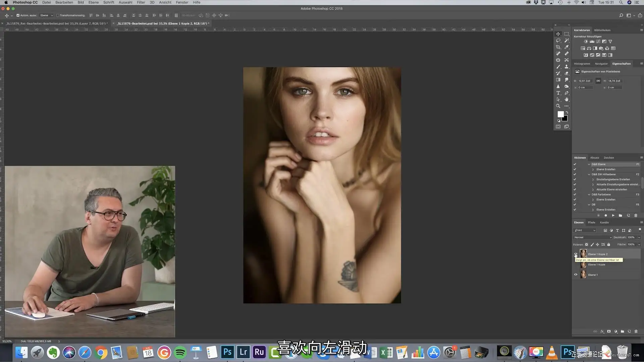Click the Hand tool

567,100
